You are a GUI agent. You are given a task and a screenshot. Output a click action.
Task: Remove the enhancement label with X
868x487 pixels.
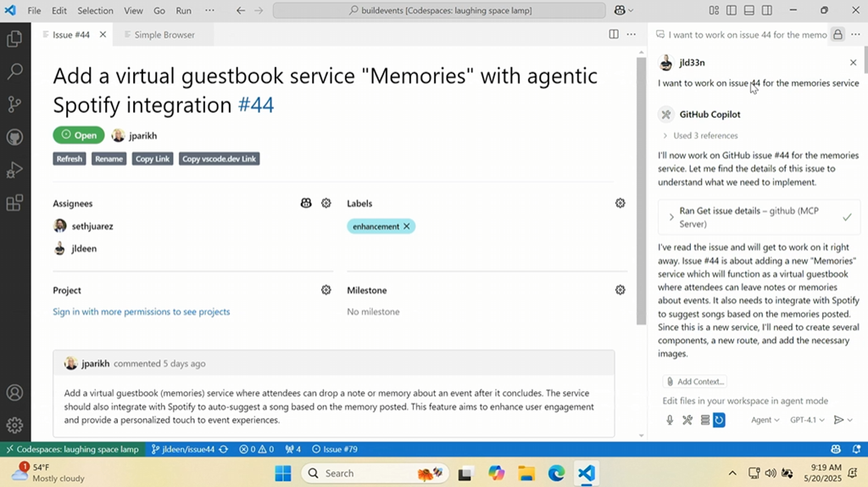pyautogui.click(x=407, y=226)
